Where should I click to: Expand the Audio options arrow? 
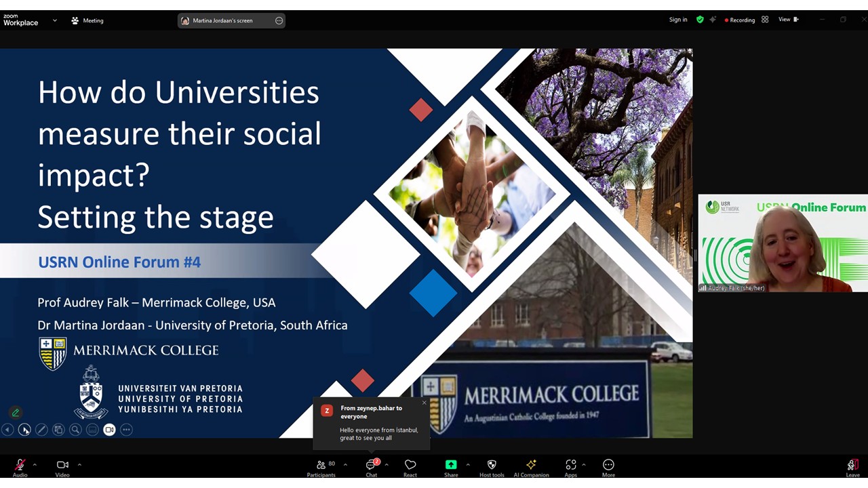pyautogui.click(x=35, y=465)
